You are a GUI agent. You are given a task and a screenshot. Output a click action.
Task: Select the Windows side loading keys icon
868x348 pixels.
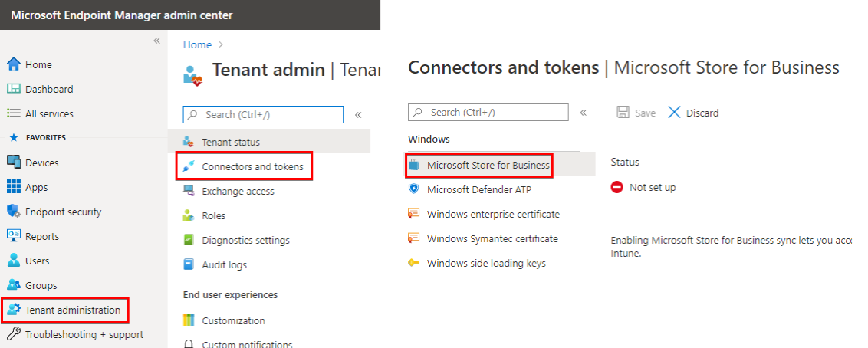coord(413,264)
